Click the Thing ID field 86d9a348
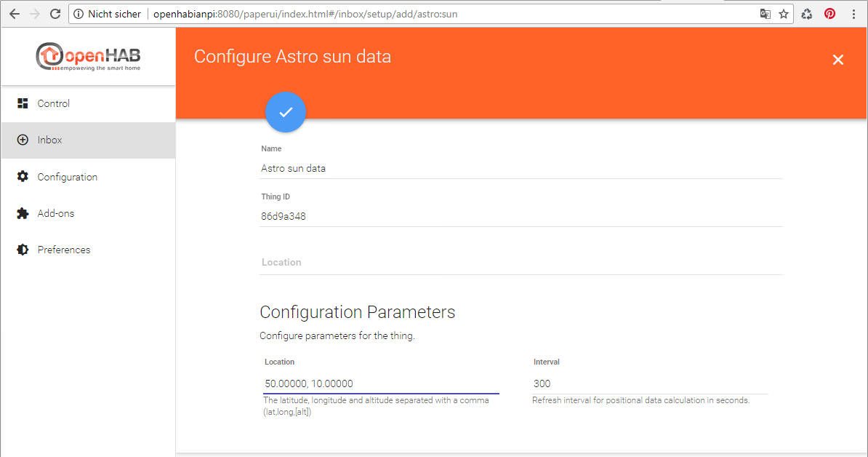The width and height of the screenshot is (868, 457). pos(521,217)
